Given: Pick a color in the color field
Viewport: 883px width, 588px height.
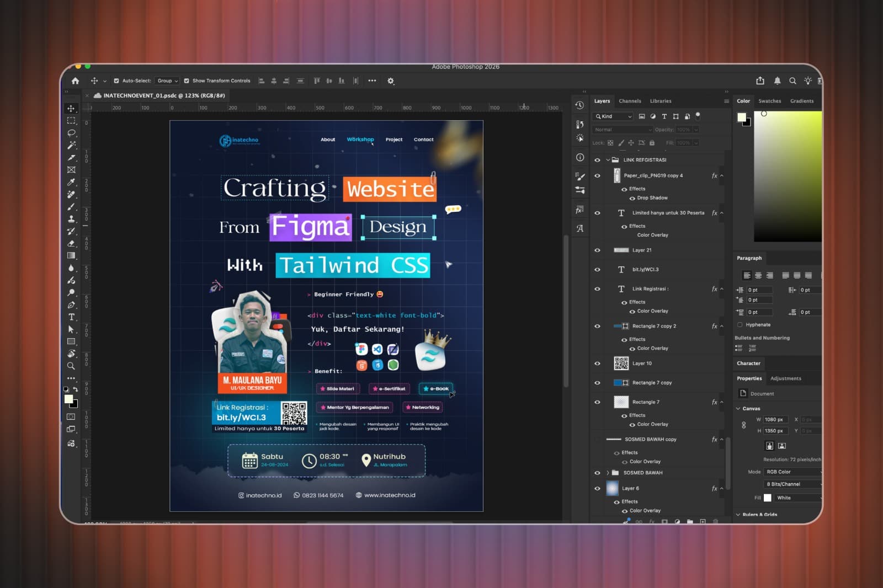Looking at the screenshot, I should click(x=788, y=176).
